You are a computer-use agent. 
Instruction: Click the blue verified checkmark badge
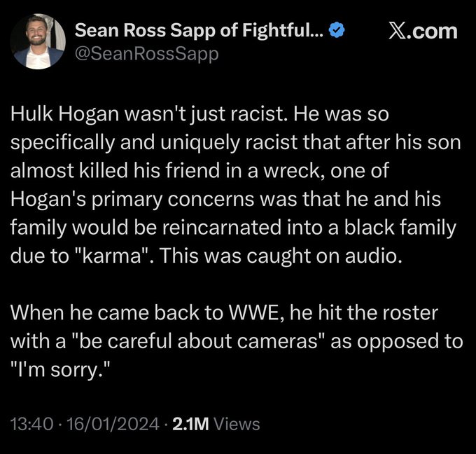point(337,31)
